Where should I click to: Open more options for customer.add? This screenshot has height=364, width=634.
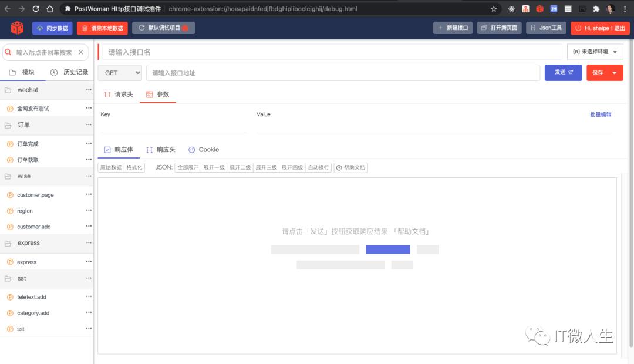(x=89, y=226)
